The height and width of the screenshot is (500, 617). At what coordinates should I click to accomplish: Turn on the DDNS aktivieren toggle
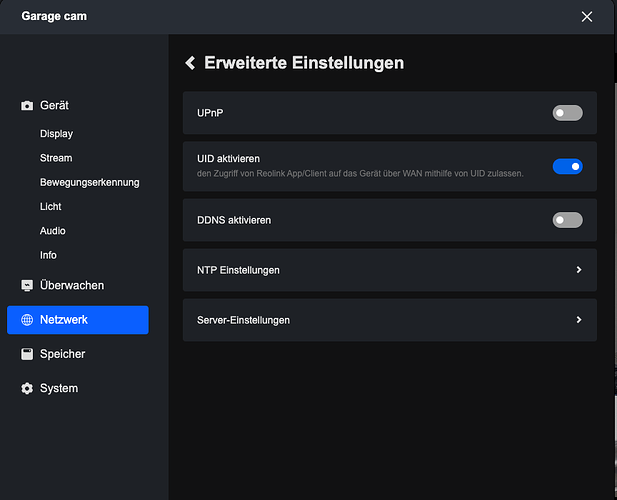coord(567,220)
